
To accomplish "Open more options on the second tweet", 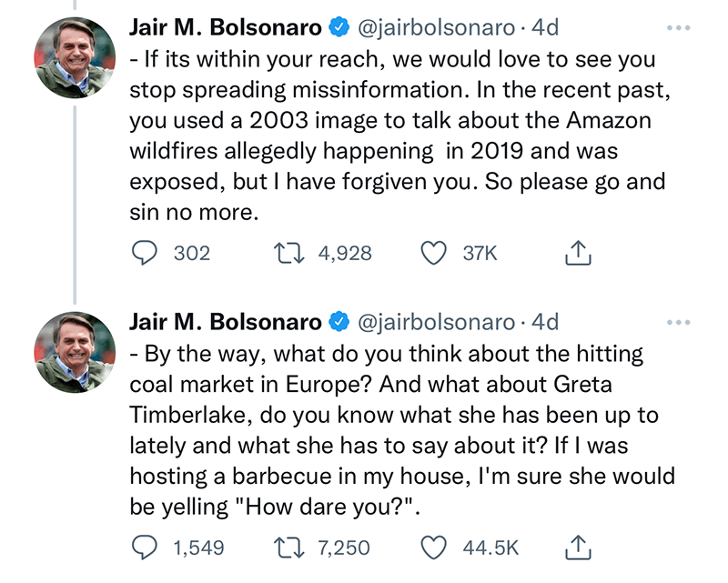I will (679, 322).
